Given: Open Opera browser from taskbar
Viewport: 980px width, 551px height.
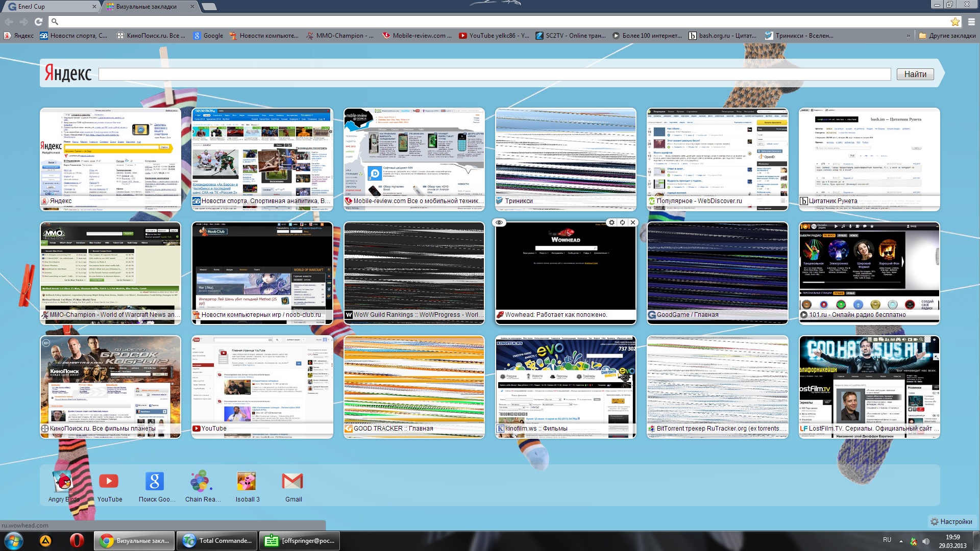Looking at the screenshot, I should point(77,540).
